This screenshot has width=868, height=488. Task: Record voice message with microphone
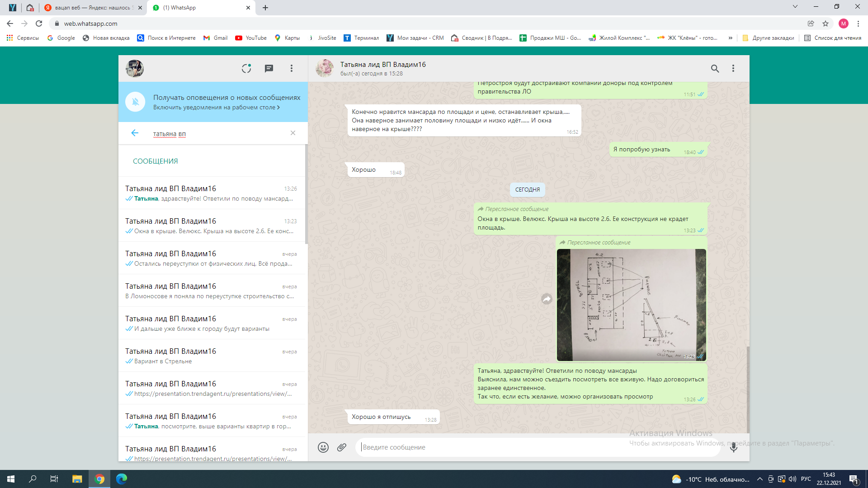coord(733,447)
